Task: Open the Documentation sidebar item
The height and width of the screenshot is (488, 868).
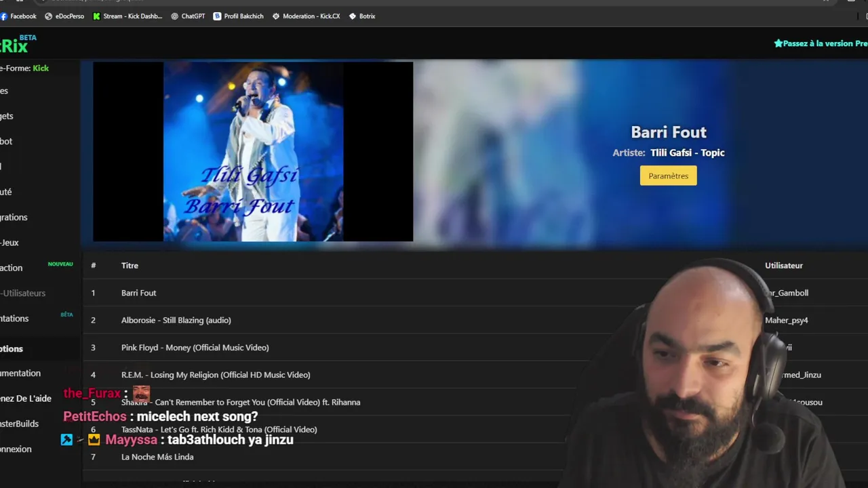Action: coord(20,373)
